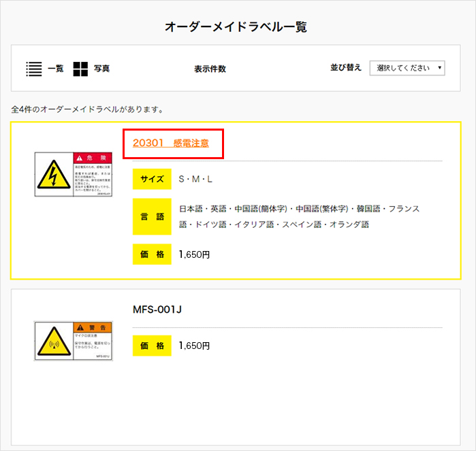Switch to the 一覧 list view icon
Screen dimensions: 476x451
point(34,68)
